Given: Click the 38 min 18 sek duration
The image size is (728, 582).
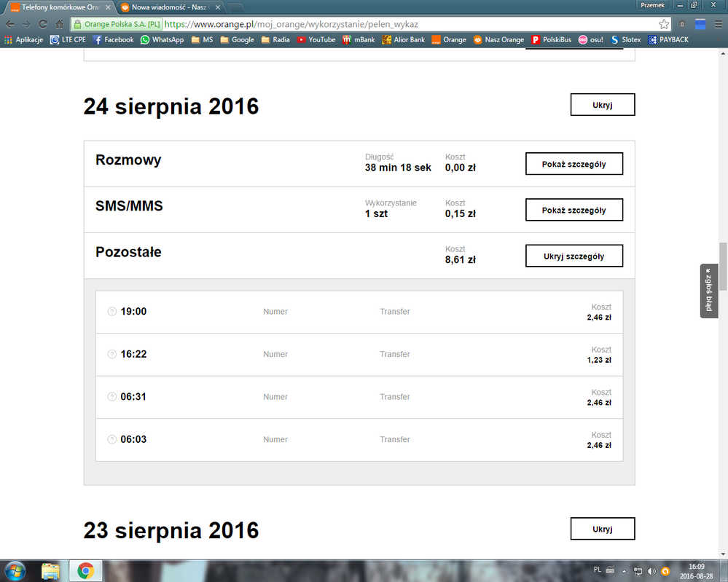Looking at the screenshot, I should pyautogui.click(x=398, y=168).
